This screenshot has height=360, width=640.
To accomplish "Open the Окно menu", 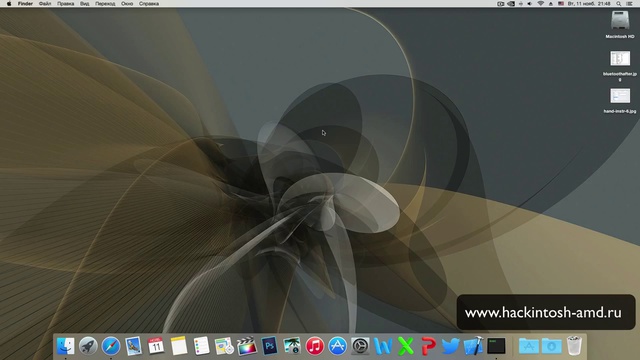I will (127, 4).
